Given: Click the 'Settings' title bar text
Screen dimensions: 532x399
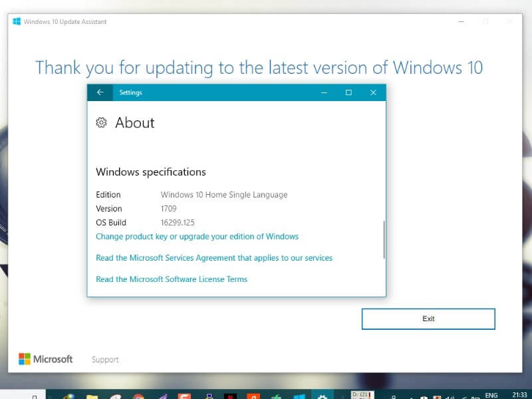Looking at the screenshot, I should (x=130, y=92).
